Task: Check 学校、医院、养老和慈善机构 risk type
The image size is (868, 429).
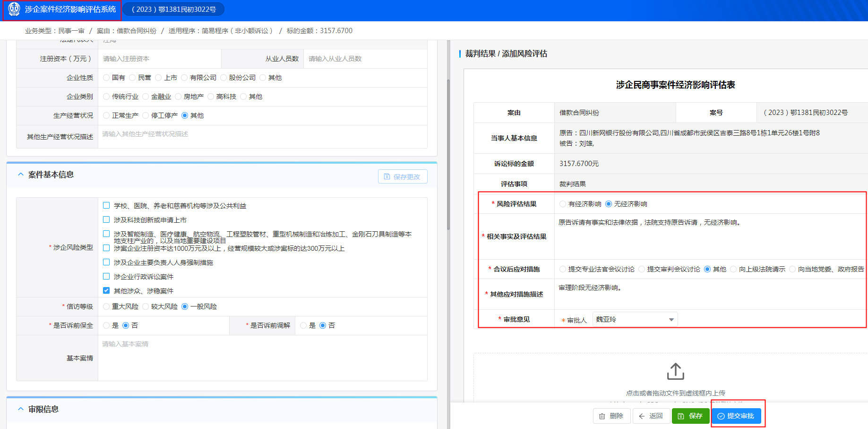Action: [106, 205]
